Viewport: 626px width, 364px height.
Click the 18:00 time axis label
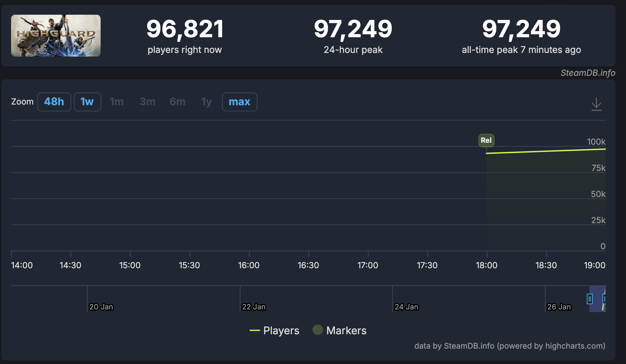(487, 265)
